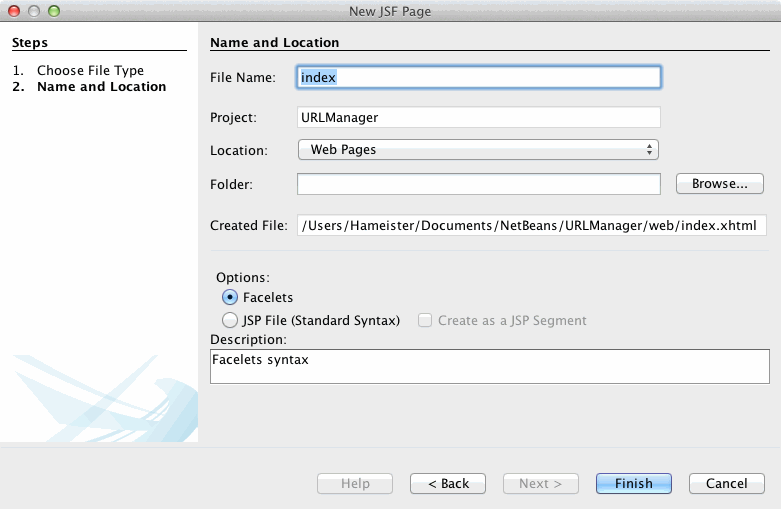Click the yellow minimize window button
This screenshot has width=781, height=509.
(x=34, y=10)
